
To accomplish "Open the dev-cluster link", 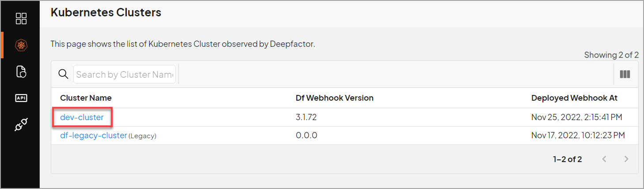I will [x=82, y=117].
